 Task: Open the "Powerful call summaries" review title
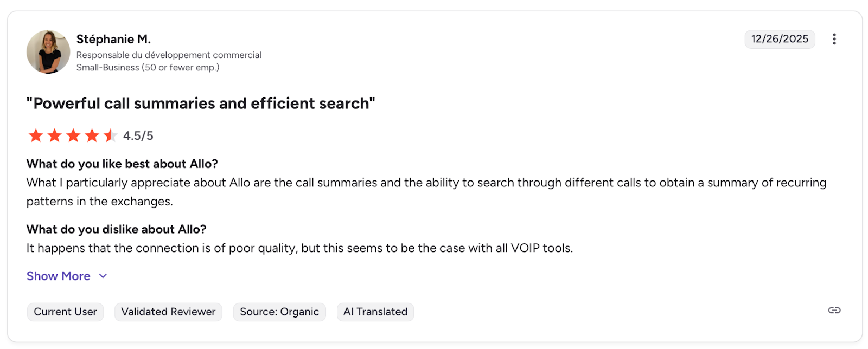(201, 104)
